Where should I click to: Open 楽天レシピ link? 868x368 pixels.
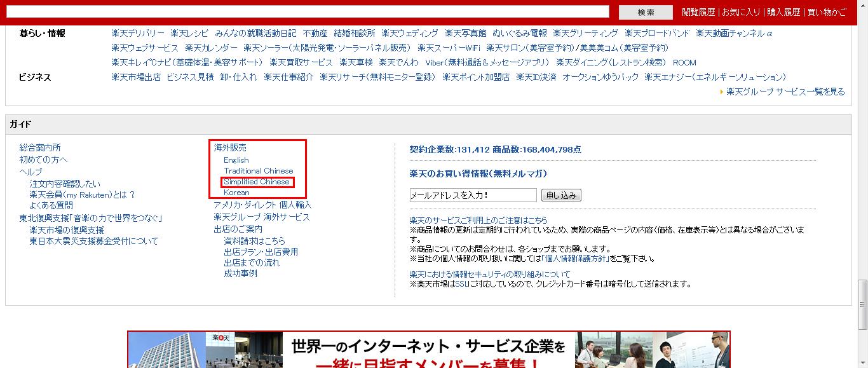pyautogui.click(x=189, y=33)
